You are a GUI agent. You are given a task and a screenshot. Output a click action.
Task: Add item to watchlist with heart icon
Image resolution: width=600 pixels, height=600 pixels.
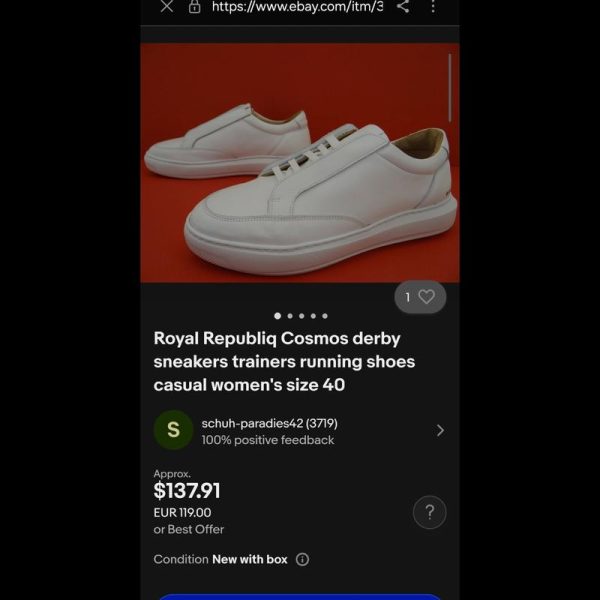coord(420,297)
